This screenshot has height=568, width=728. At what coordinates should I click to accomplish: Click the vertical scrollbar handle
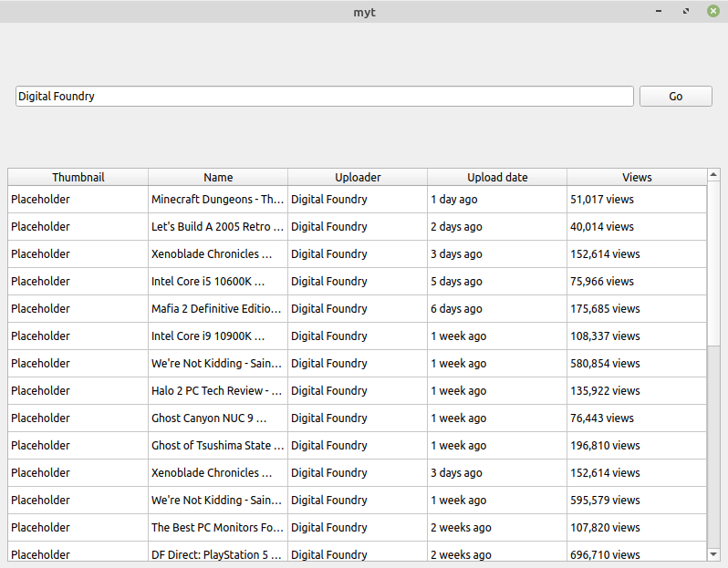[x=713, y=263]
